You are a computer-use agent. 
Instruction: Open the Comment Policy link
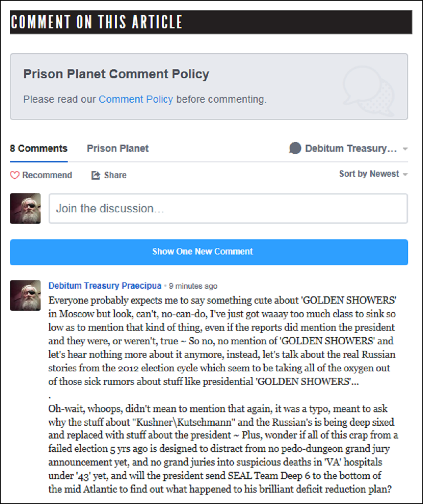(x=136, y=99)
